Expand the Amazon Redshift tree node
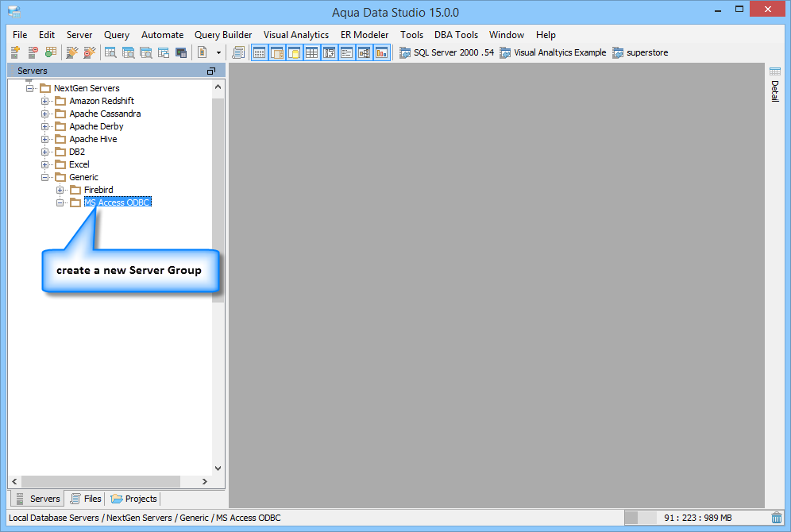This screenshot has width=791, height=532. point(45,101)
